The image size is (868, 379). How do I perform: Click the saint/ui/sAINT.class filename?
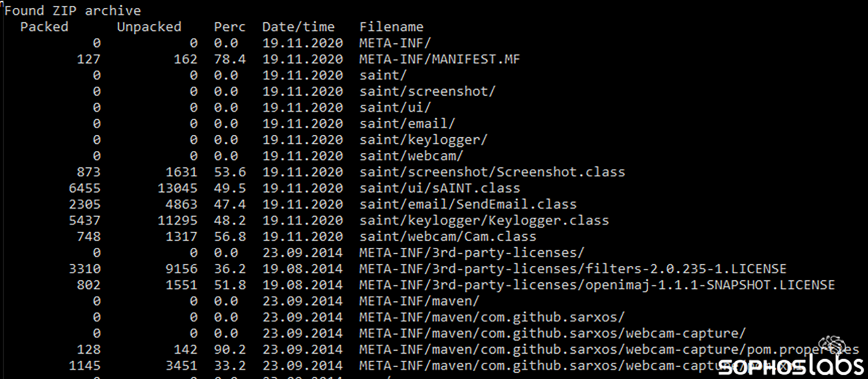439,188
